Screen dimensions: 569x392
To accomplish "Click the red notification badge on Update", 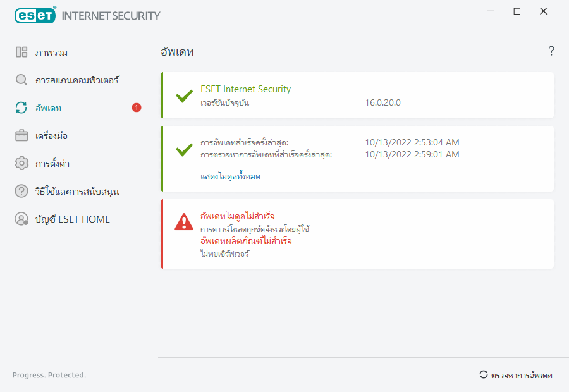I will tap(137, 108).
